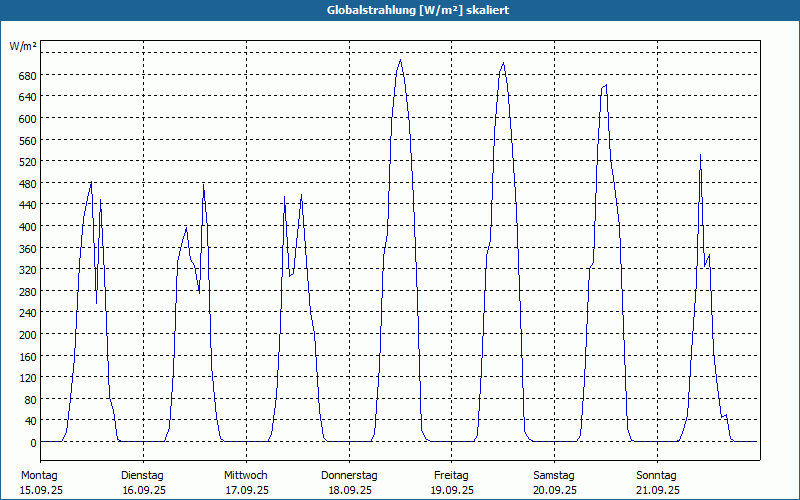Click the 15.09.25 date label

pos(41,490)
